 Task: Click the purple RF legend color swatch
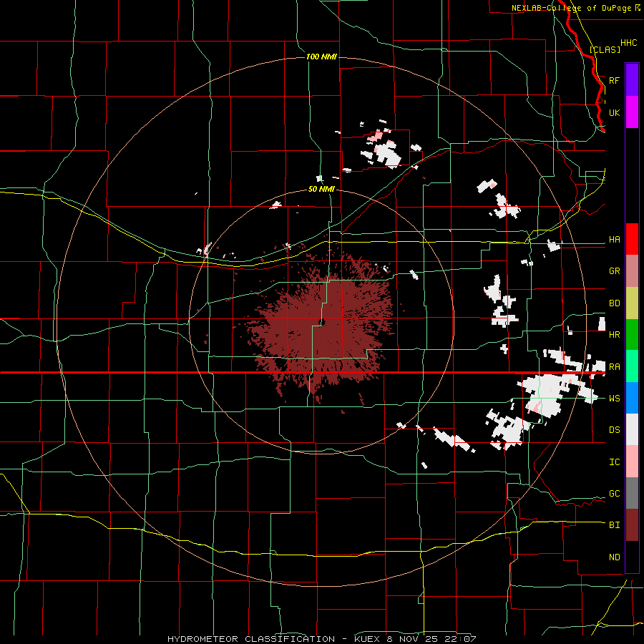[632, 79]
